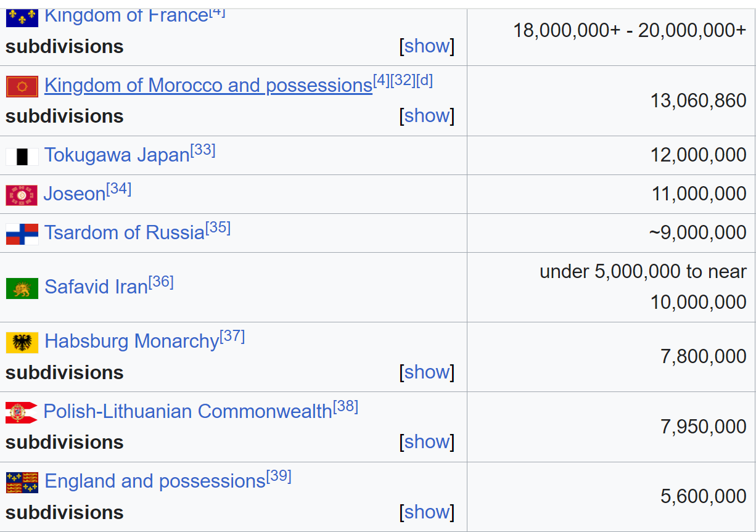
Task: Click the Kingdom of France flag icon
Action: coord(22,17)
